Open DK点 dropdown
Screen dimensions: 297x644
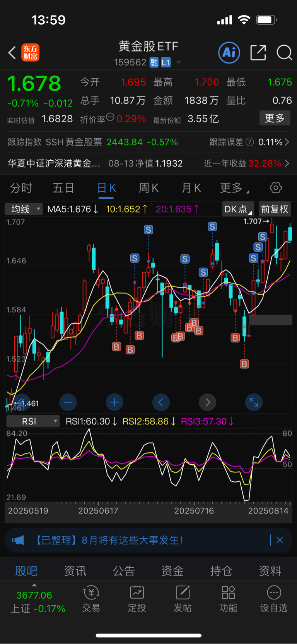tap(238, 209)
